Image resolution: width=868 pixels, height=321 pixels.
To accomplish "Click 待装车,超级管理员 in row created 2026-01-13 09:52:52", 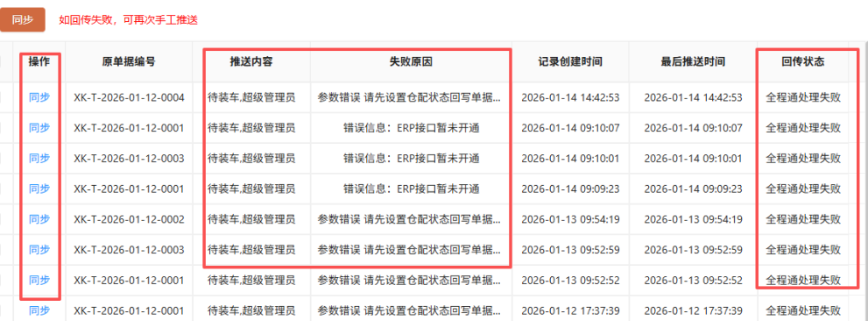I will (251, 281).
